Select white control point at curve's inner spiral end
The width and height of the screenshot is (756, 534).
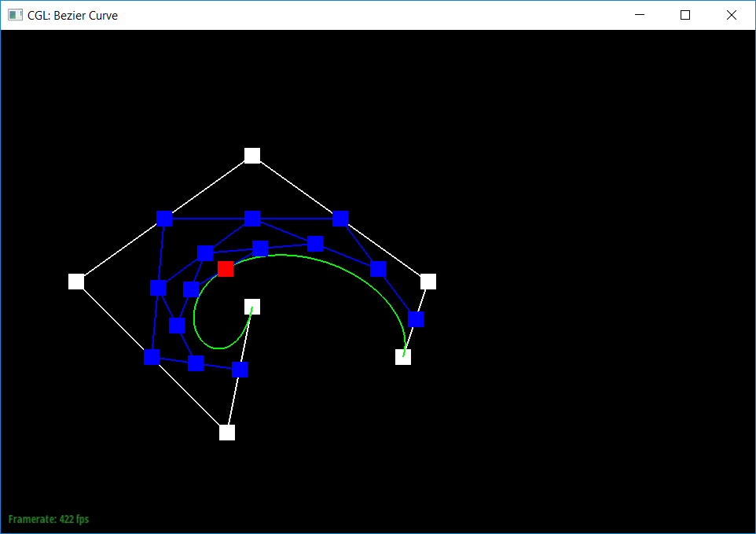pos(252,306)
